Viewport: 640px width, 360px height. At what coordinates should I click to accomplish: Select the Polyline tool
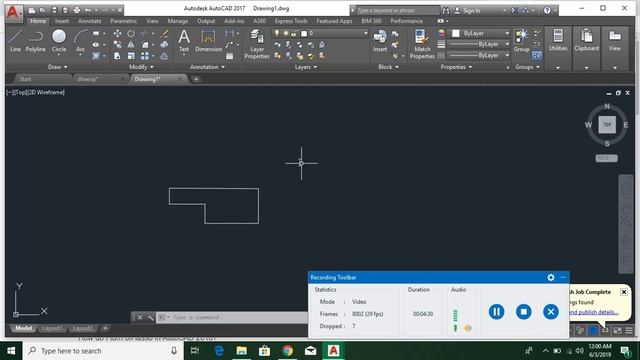coord(36,40)
